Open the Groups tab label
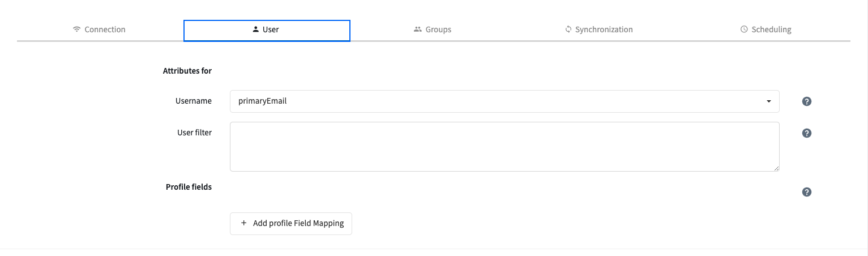 click(x=438, y=29)
